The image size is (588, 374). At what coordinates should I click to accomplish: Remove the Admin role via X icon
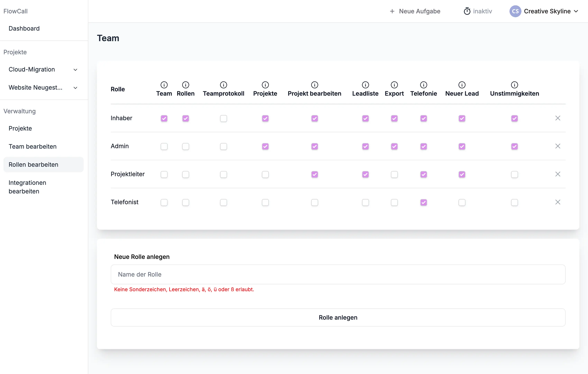[x=558, y=146]
